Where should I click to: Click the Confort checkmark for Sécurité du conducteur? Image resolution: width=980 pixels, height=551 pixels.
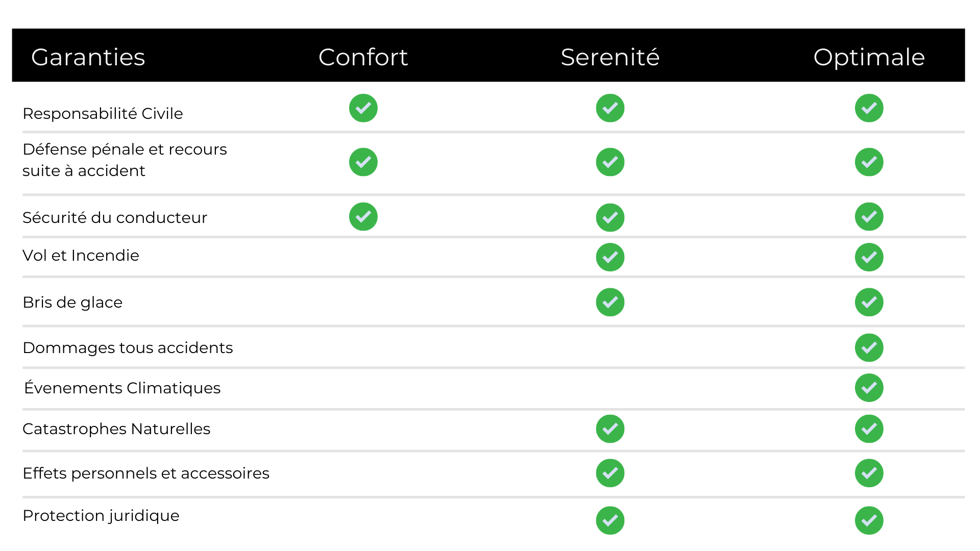pos(363,217)
